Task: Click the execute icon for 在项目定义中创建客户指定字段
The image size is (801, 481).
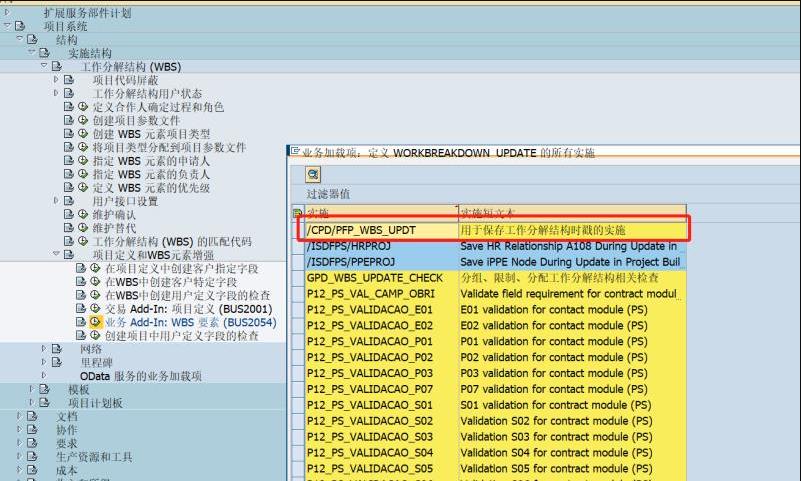Action: (96, 268)
